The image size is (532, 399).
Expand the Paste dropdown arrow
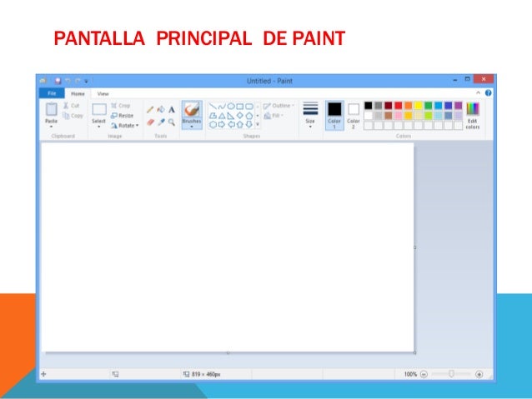pos(52,127)
